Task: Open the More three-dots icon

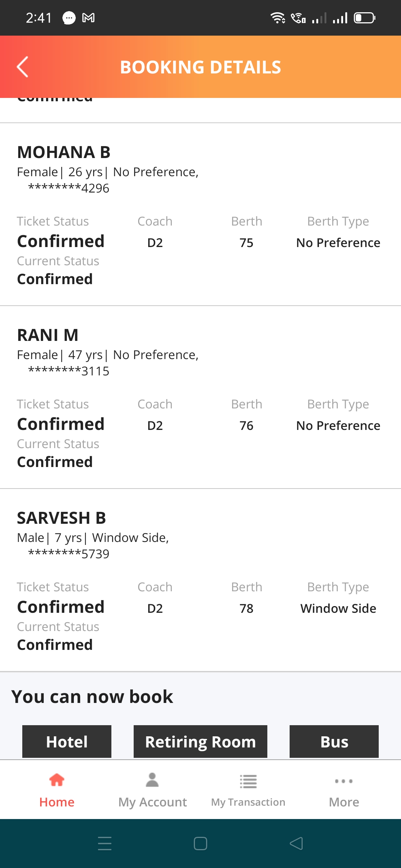Action: pos(344,781)
